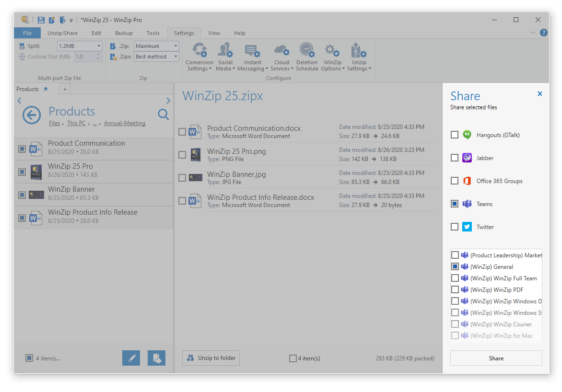Uncheck the Teams share option
The image size is (562, 392).
coord(455,203)
